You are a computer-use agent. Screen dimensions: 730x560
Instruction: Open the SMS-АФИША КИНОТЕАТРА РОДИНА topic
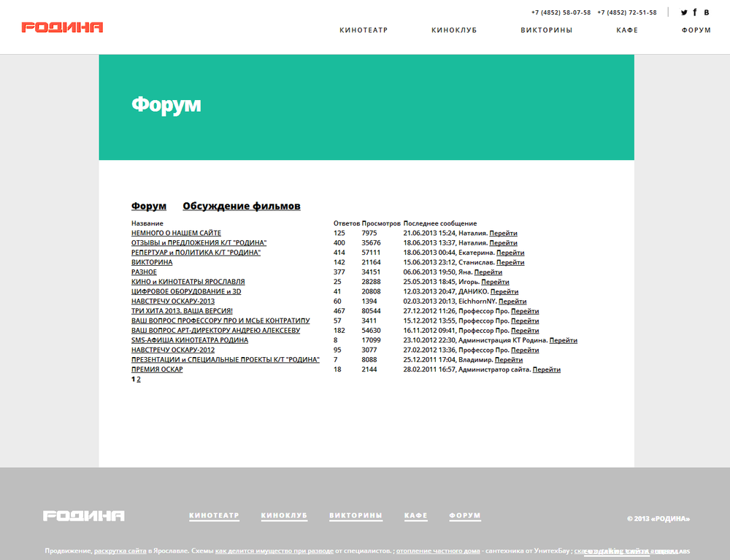[190, 340]
